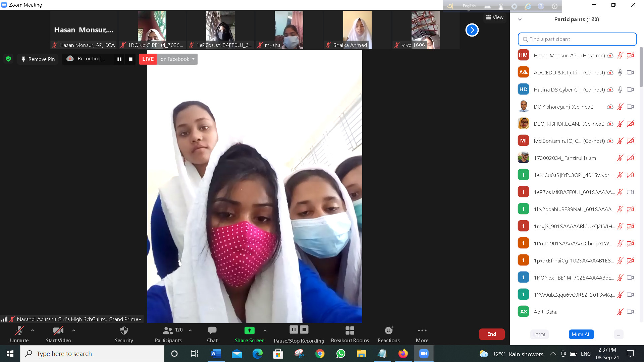Open participants panel more options (...) button

click(619, 335)
